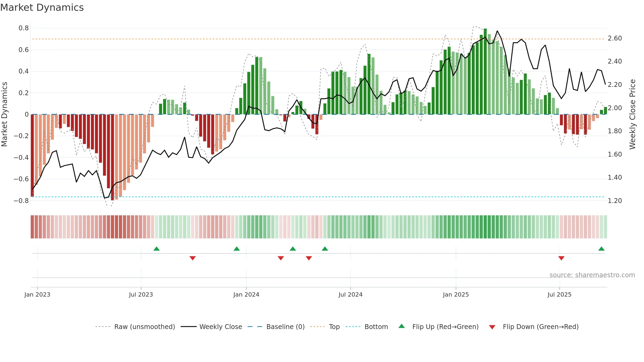Click the deepest red bar touching the Bottom line
The image size is (644, 362).
pos(112,157)
